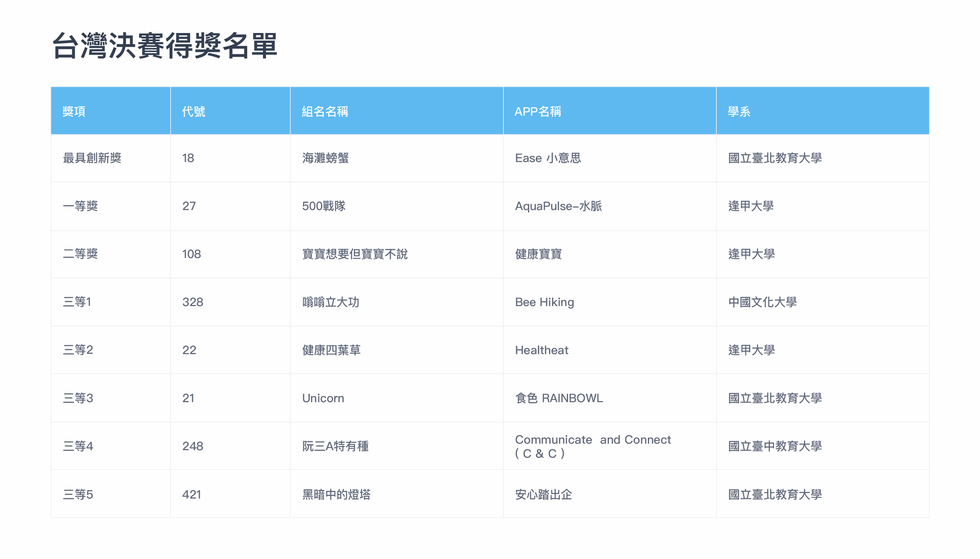Click the 中國文化大學 cell
The width and height of the screenshot is (980, 559).
coord(762,302)
